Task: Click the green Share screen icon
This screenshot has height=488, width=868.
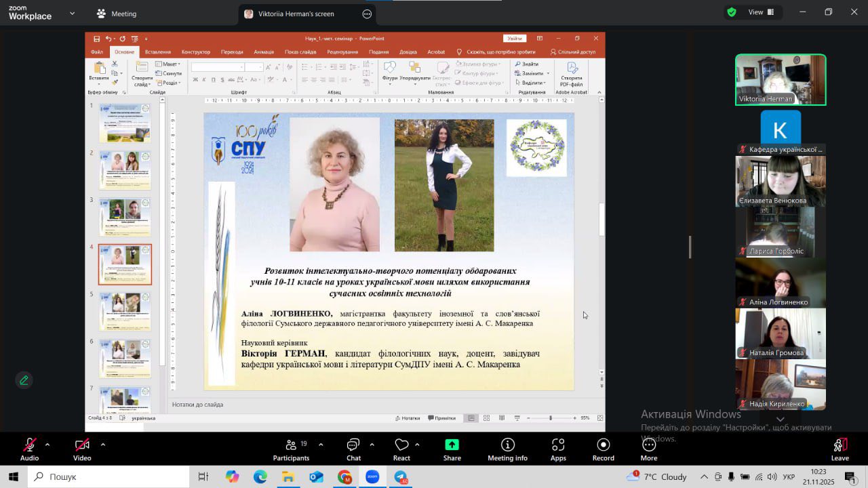Action: (x=452, y=445)
